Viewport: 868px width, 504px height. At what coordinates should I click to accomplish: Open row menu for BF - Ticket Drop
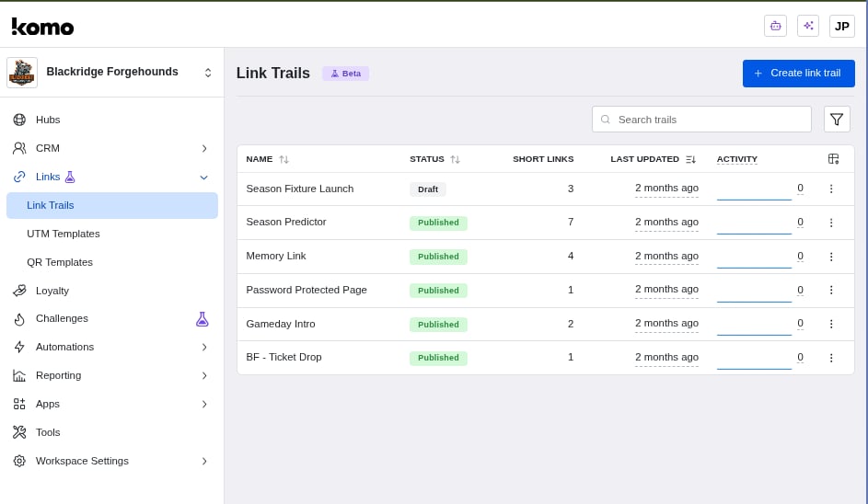(831, 358)
